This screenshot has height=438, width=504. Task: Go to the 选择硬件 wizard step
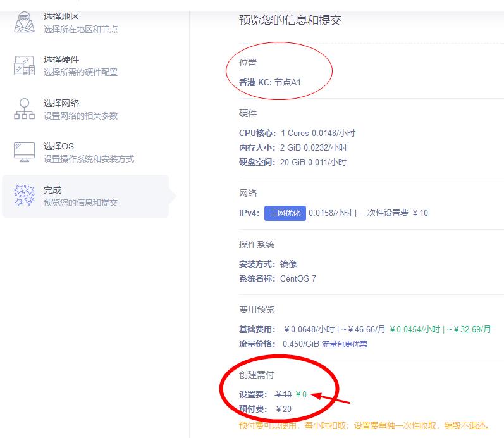(80, 66)
